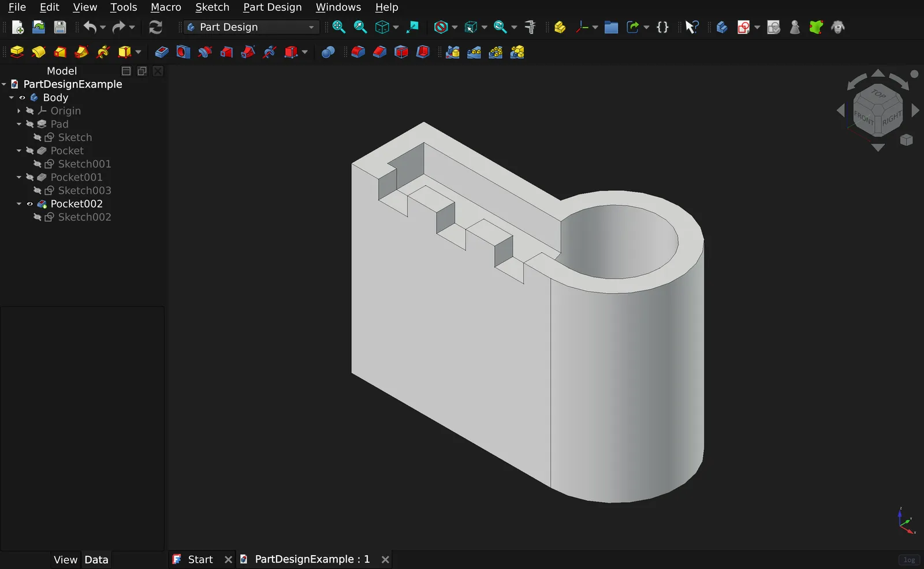Click the Pocket tool icon
The image size is (924, 569).
click(162, 53)
